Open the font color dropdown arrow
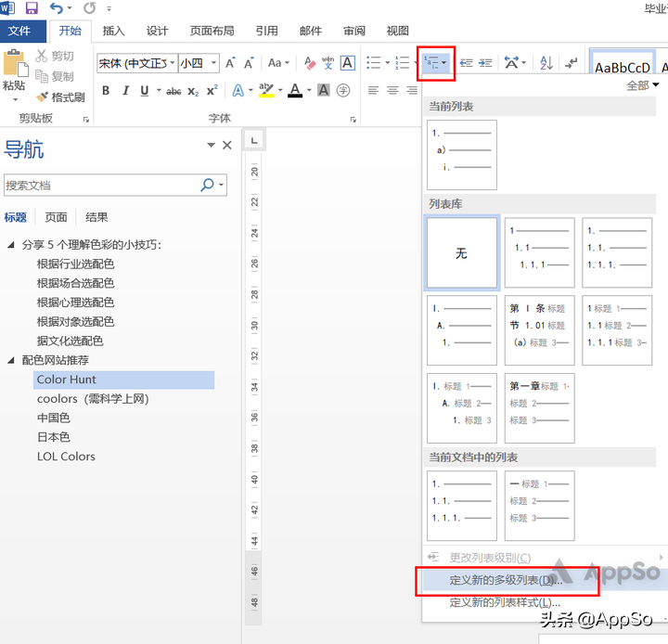This screenshot has height=644, width=668. point(309,90)
